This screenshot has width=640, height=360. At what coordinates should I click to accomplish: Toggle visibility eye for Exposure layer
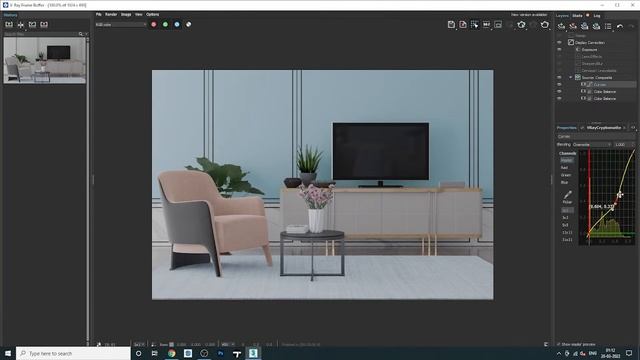[559, 49]
